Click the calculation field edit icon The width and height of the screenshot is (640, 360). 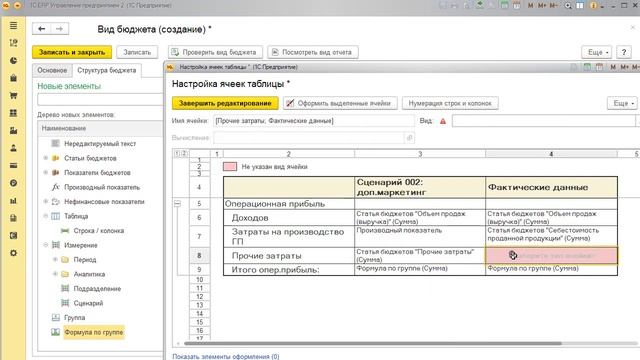(409, 138)
